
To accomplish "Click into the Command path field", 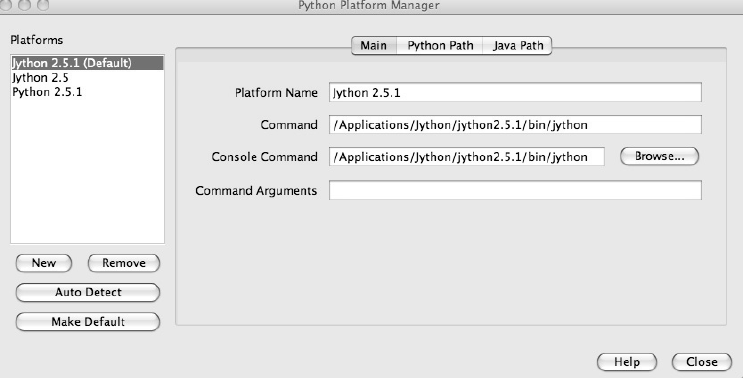I will coord(515,125).
